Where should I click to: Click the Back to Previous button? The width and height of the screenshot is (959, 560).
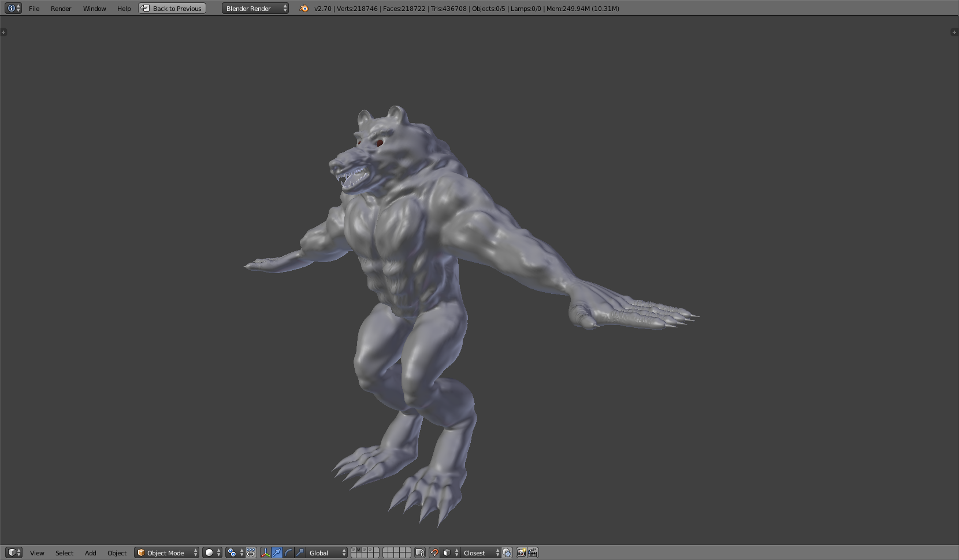(x=172, y=8)
